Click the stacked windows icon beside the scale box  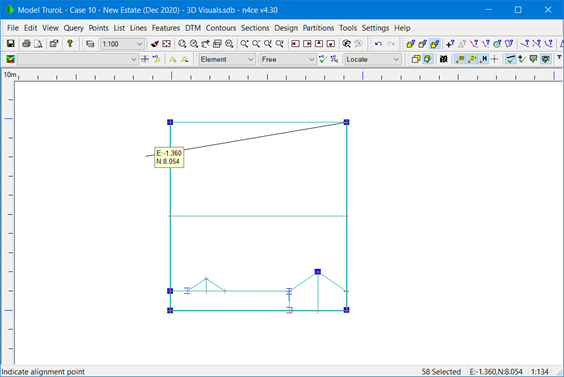pyautogui.click(x=90, y=44)
